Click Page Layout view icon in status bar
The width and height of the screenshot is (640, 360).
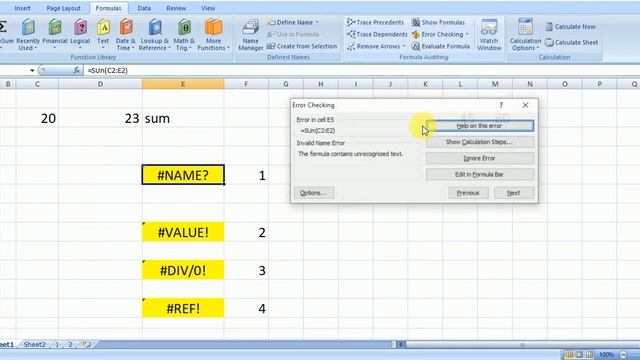[x=579, y=354]
